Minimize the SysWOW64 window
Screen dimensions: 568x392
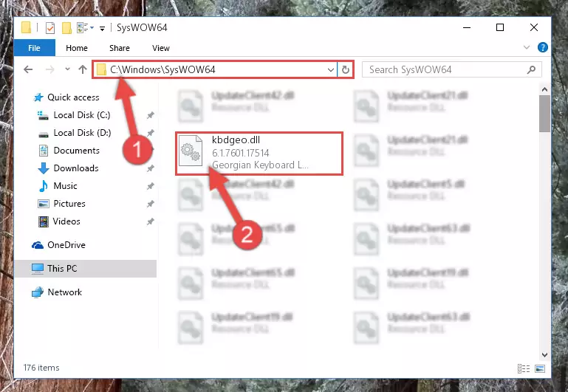click(467, 27)
